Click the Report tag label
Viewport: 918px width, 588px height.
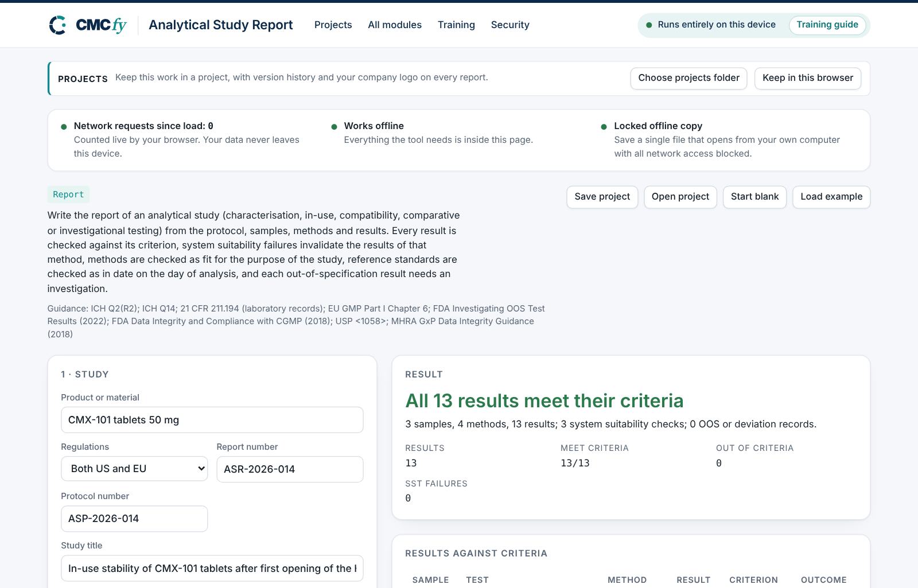68,194
